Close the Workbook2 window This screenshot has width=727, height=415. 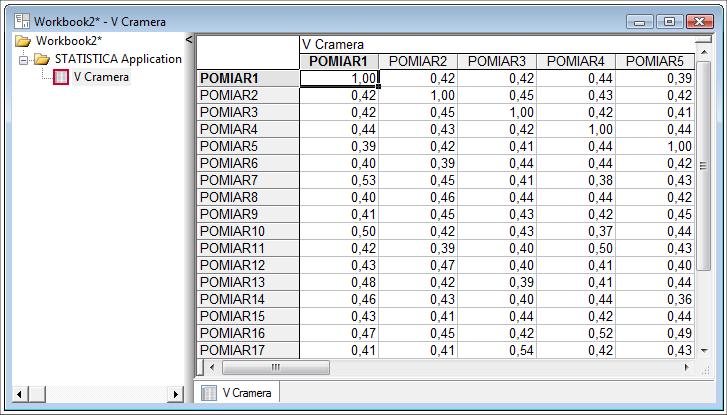(x=700, y=22)
